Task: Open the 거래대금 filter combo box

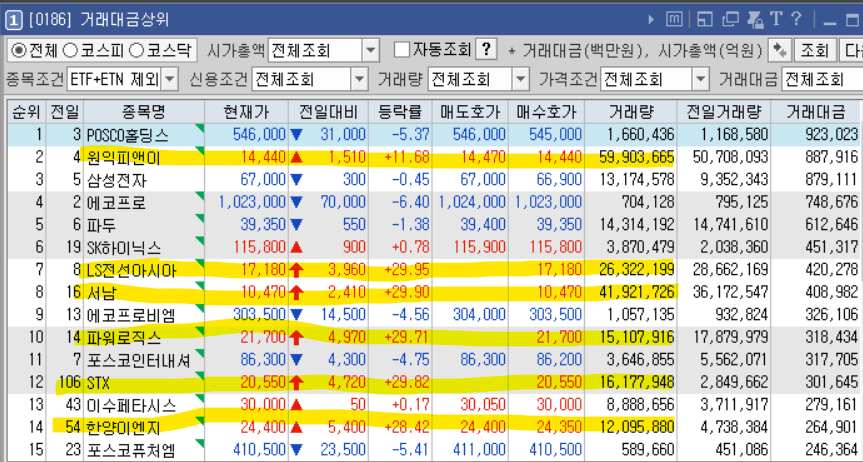Action: [x=822, y=80]
